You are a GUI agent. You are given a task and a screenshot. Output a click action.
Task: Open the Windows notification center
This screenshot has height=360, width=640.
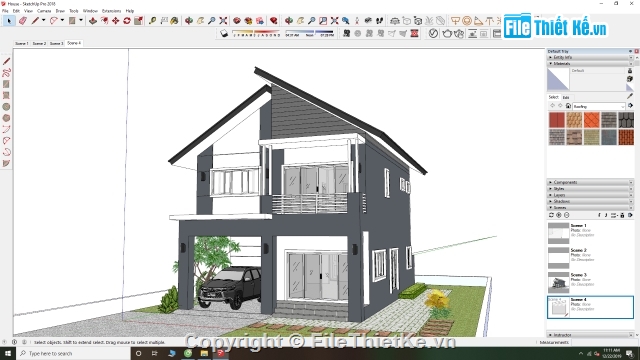pyautogui.click(x=631, y=353)
